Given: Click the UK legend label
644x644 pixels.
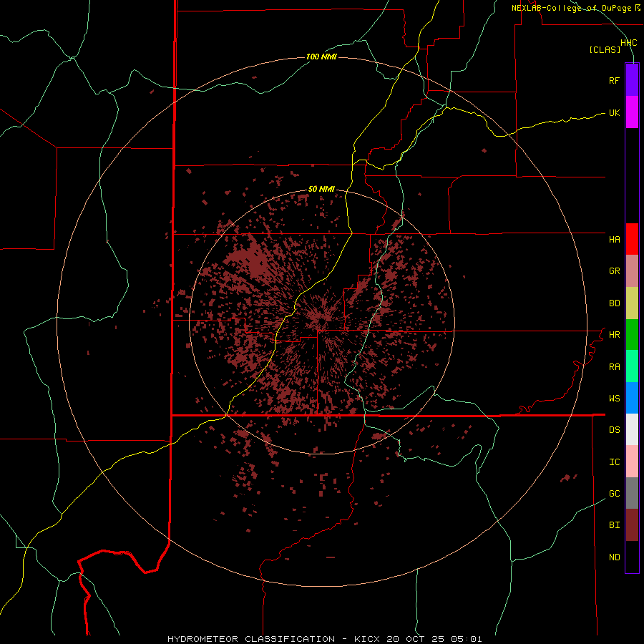Looking at the screenshot, I should [x=614, y=112].
